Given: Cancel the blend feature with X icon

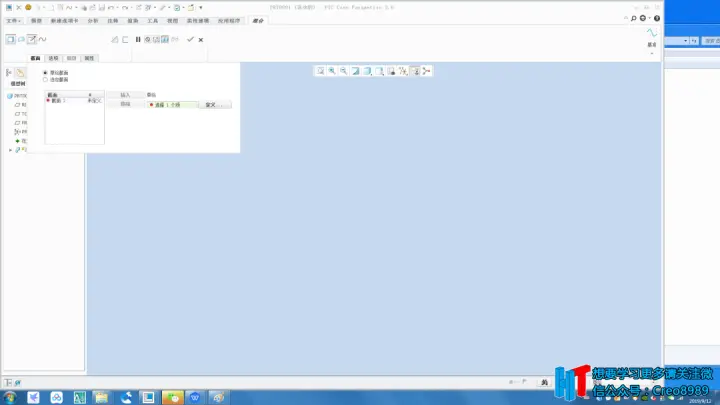Looking at the screenshot, I should point(201,40).
